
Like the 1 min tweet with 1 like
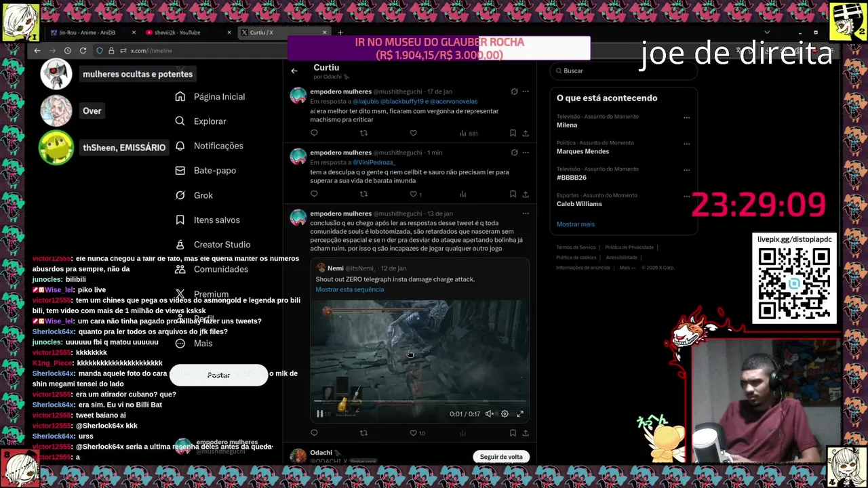tap(415, 195)
